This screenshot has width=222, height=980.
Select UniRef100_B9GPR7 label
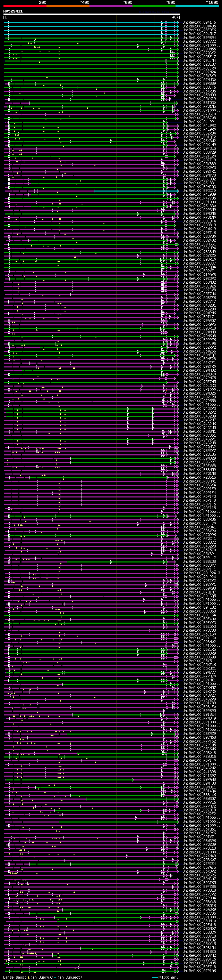click(199, 462)
